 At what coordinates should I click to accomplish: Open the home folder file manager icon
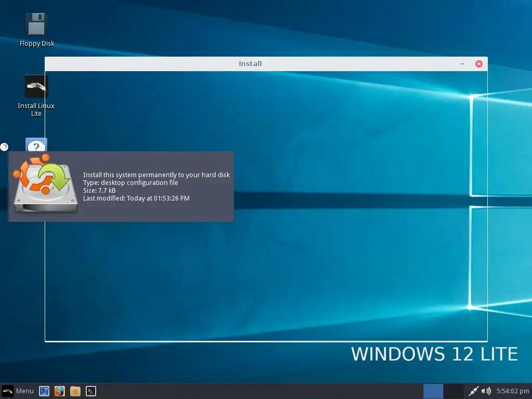point(75,391)
